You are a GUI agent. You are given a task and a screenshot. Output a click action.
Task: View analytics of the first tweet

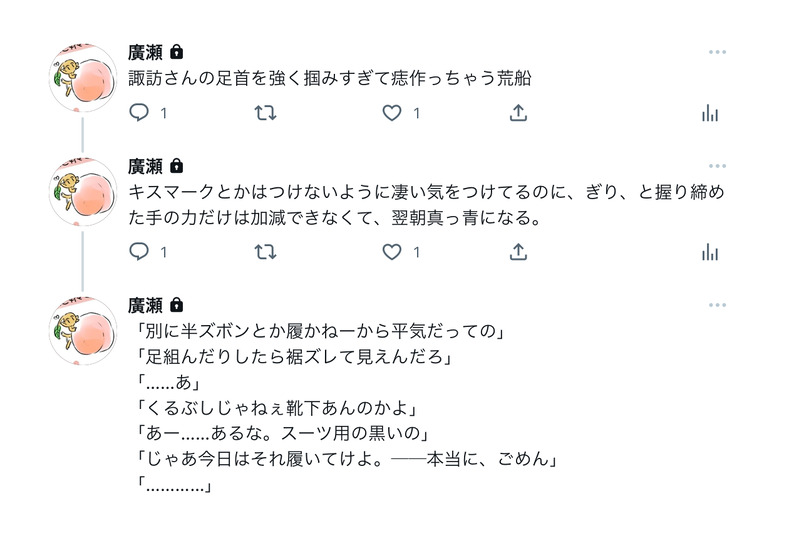point(710,113)
